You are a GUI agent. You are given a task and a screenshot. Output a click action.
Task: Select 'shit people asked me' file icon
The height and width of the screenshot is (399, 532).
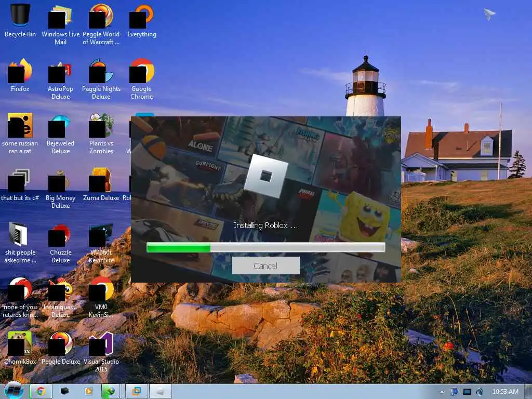click(20, 243)
